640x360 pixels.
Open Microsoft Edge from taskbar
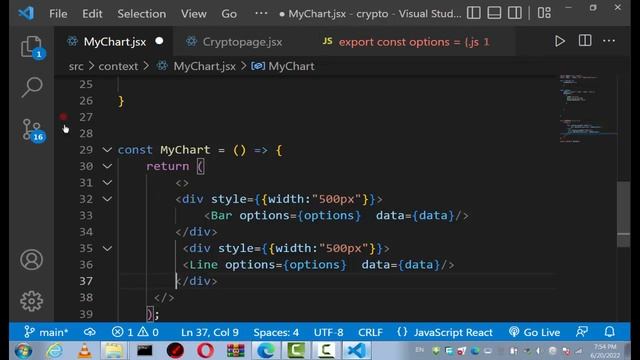coord(266,351)
